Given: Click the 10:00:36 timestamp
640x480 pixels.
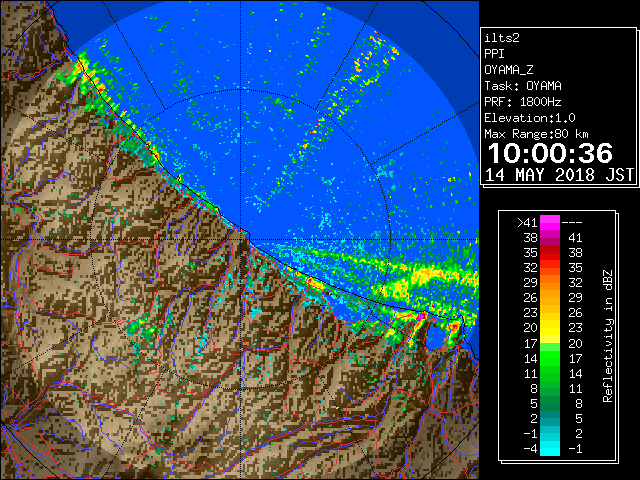Looking at the screenshot, I should 550,153.
